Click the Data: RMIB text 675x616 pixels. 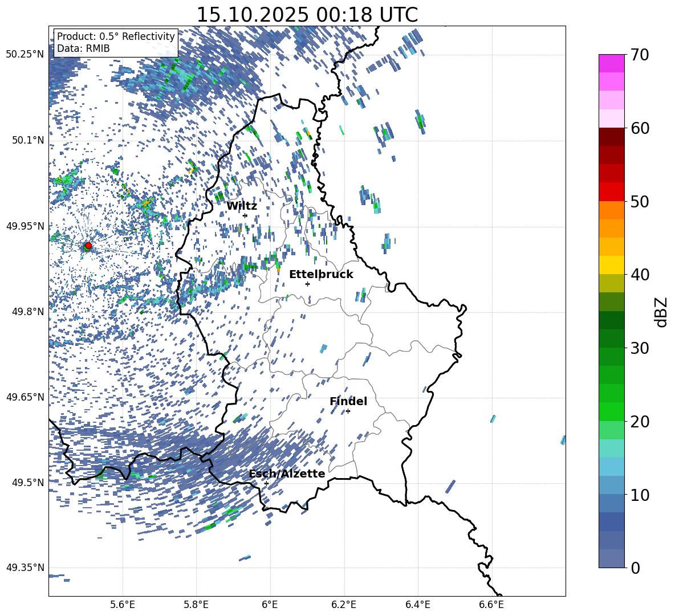83,48
